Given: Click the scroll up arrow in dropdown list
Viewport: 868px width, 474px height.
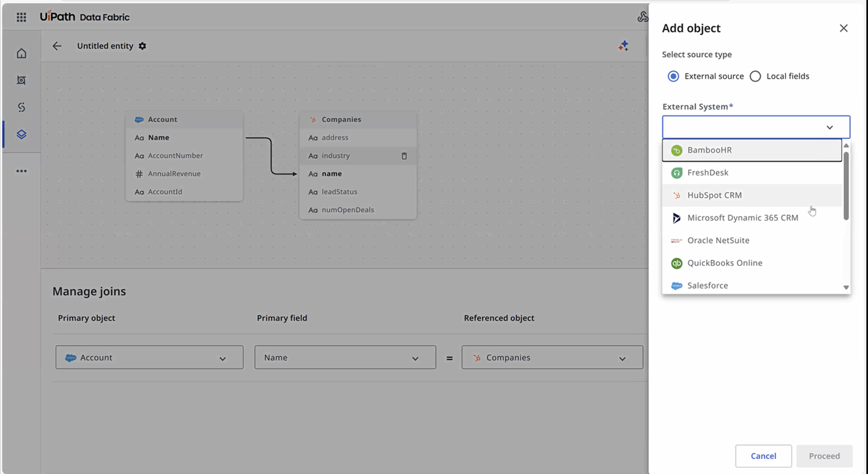Looking at the screenshot, I should 846,145.
